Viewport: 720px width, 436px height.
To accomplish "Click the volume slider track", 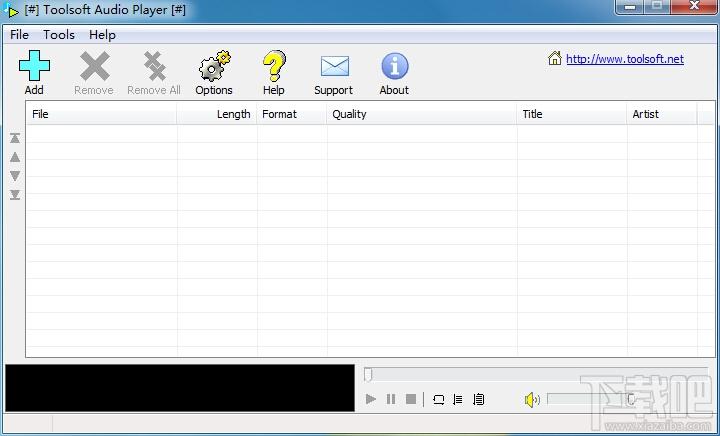I will (x=591, y=399).
